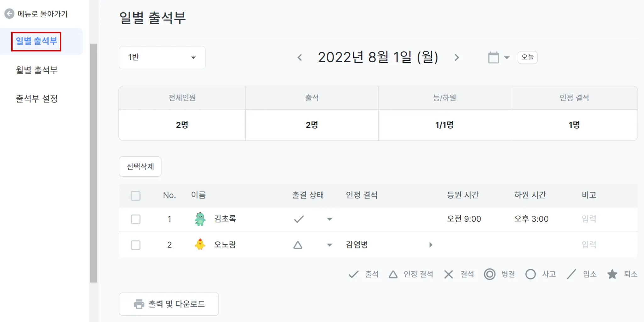
Task: Go to the previous day arrow
Action: [300, 58]
